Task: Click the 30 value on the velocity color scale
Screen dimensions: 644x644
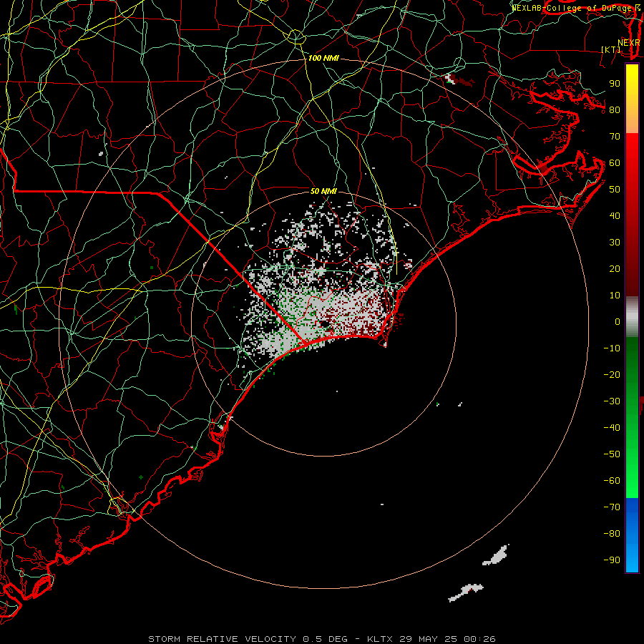Action: click(615, 243)
